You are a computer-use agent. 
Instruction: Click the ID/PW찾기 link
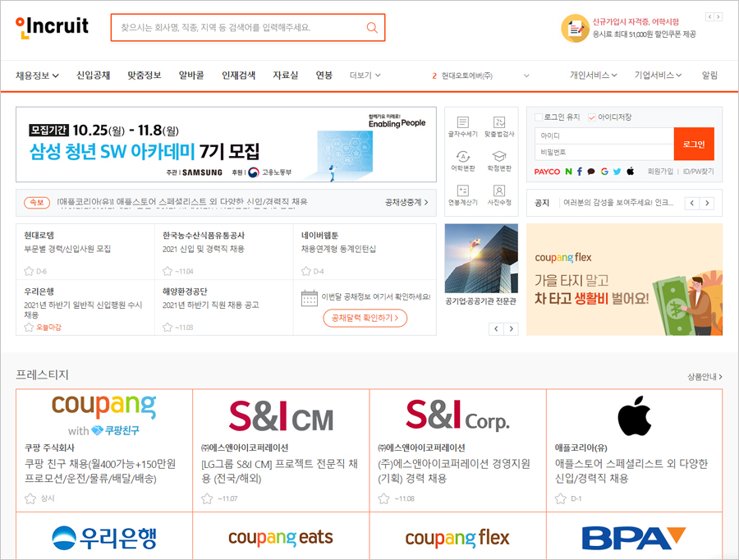[x=699, y=172]
